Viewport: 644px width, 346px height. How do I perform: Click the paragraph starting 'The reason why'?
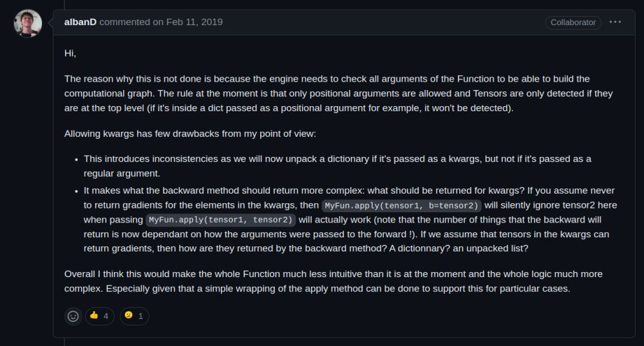[339, 93]
